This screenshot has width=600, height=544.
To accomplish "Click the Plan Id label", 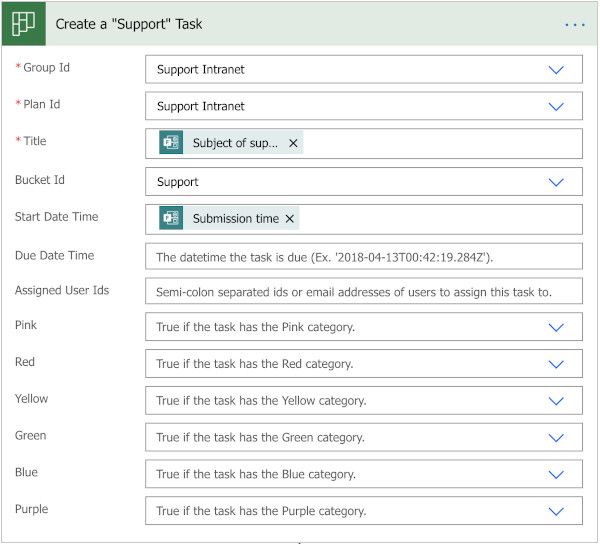I will click(42, 104).
